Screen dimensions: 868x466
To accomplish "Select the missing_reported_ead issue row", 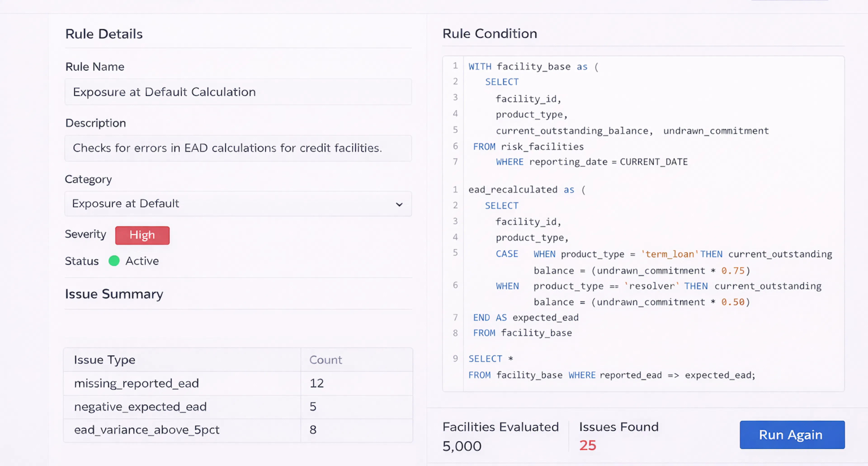I will point(182,383).
